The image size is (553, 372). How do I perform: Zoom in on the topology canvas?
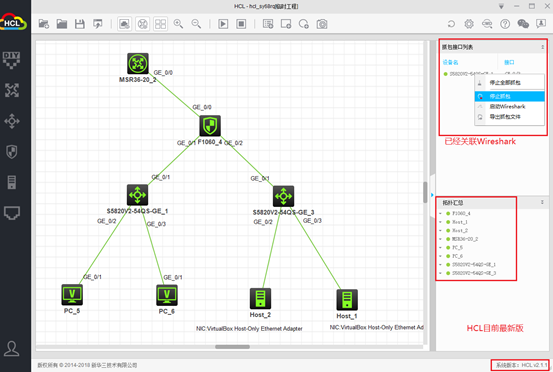click(x=178, y=24)
